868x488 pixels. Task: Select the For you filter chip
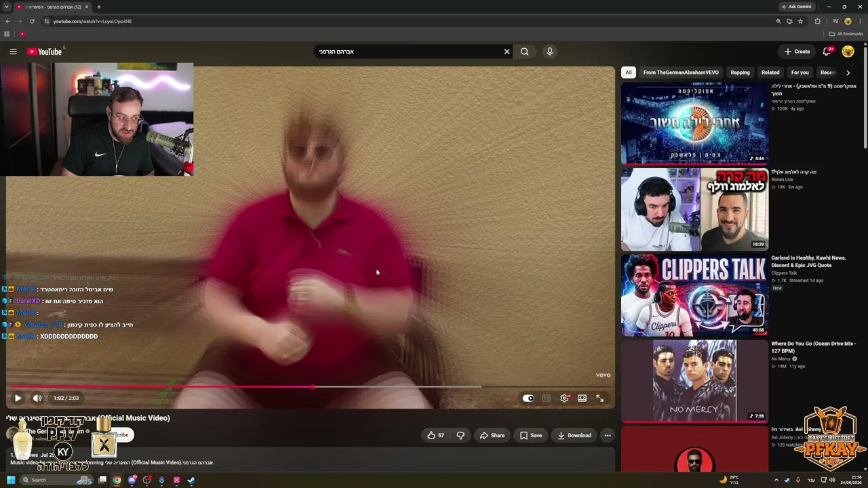(x=800, y=73)
